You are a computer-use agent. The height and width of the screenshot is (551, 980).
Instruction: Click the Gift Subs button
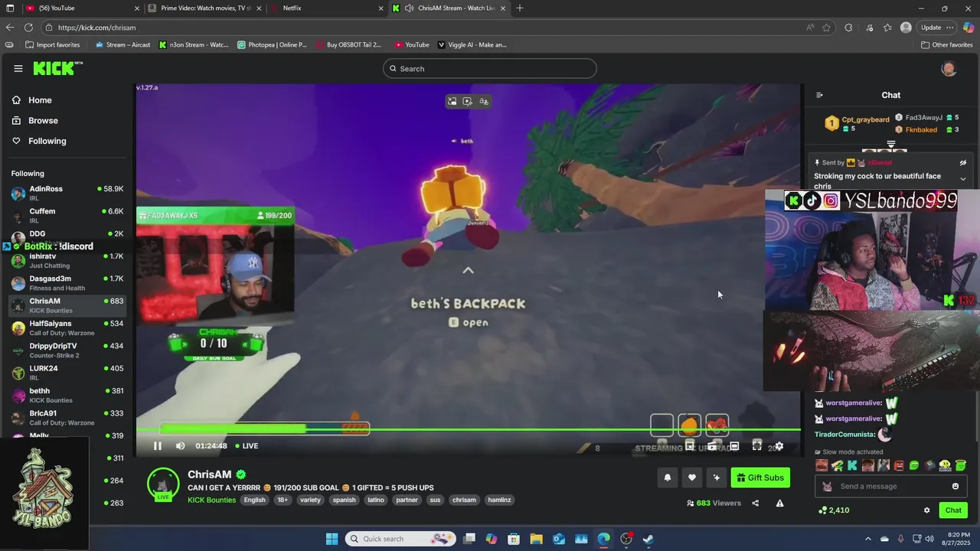pos(760,478)
